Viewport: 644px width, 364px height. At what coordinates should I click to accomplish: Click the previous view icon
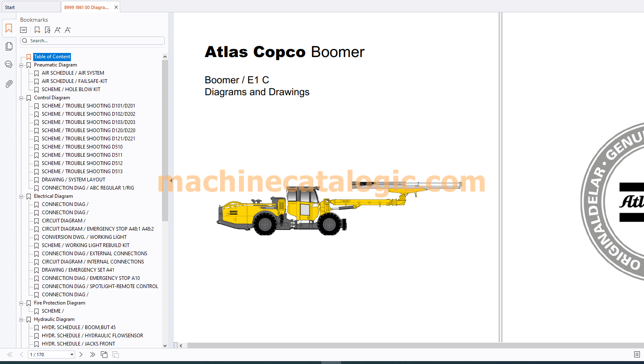click(104, 355)
